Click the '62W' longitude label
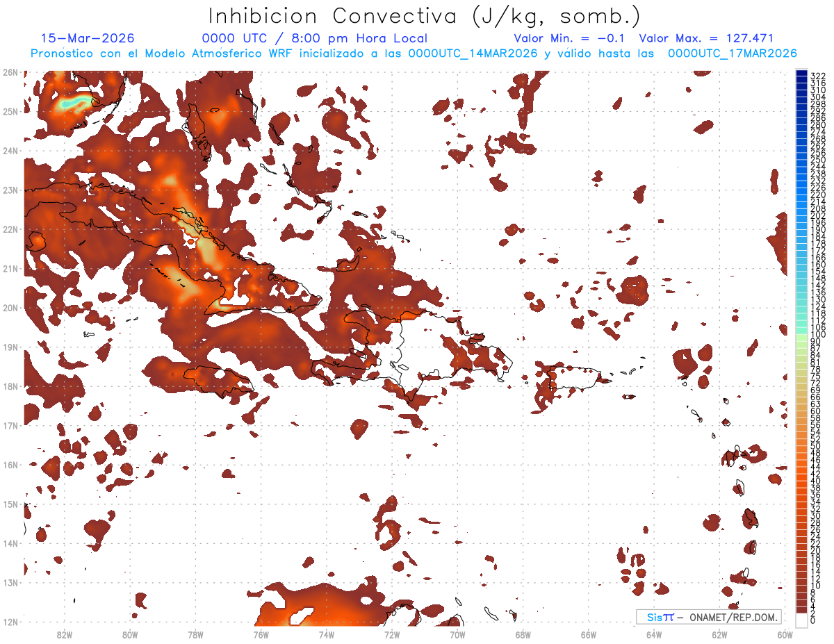This screenshot has height=644, width=834. [719, 634]
